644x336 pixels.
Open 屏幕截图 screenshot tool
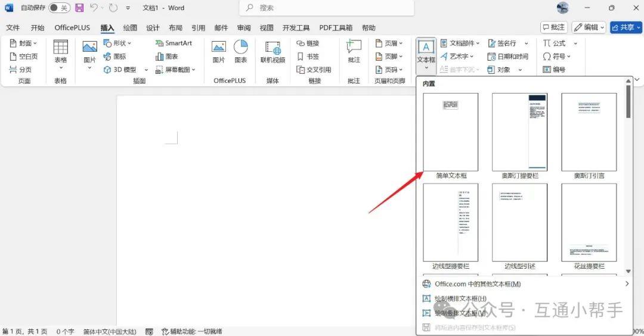pos(175,69)
